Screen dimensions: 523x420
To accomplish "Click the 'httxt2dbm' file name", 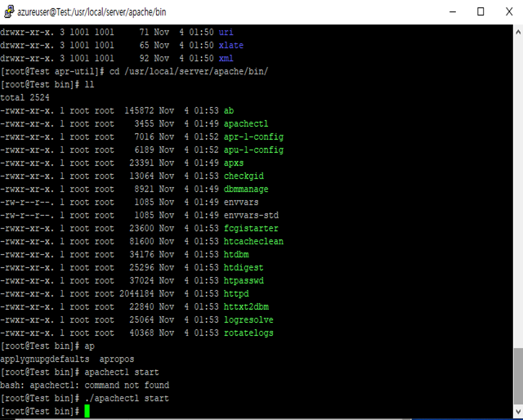I will (246, 307).
